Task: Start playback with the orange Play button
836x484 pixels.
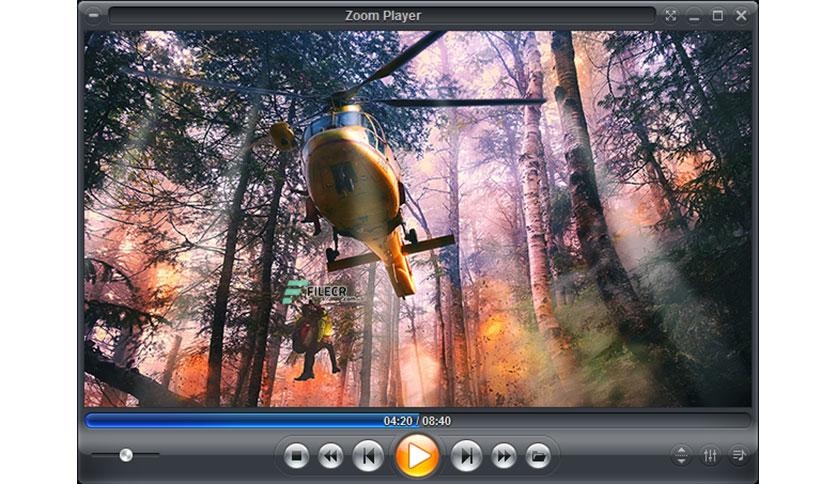Action: [x=417, y=456]
